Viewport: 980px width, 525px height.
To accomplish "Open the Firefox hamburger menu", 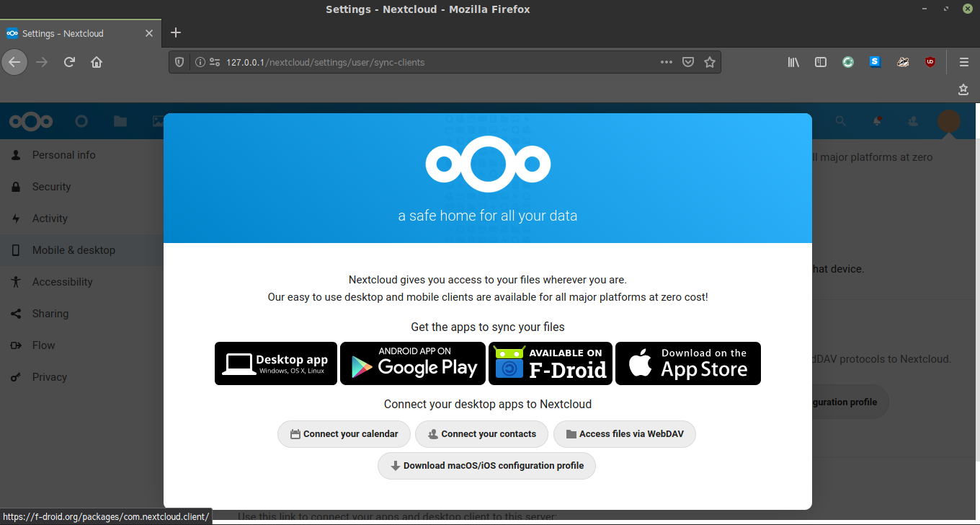I will (x=964, y=62).
